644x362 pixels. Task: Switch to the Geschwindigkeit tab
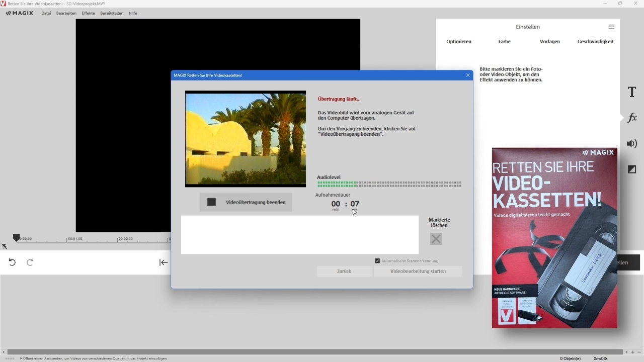(x=596, y=42)
